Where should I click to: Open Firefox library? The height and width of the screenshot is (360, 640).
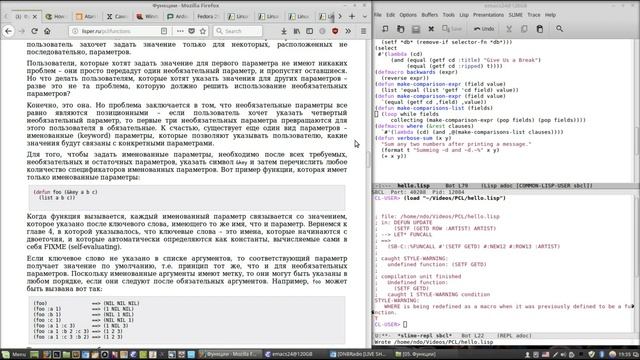pyautogui.click(x=297, y=31)
